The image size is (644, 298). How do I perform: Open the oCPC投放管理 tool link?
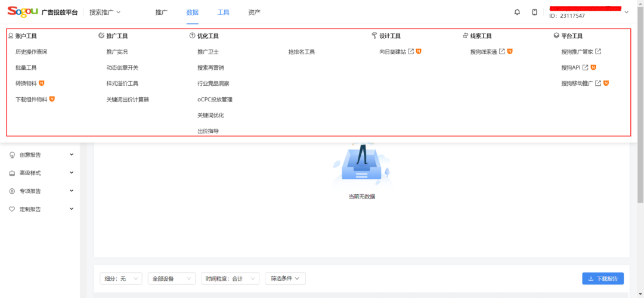pyautogui.click(x=215, y=99)
